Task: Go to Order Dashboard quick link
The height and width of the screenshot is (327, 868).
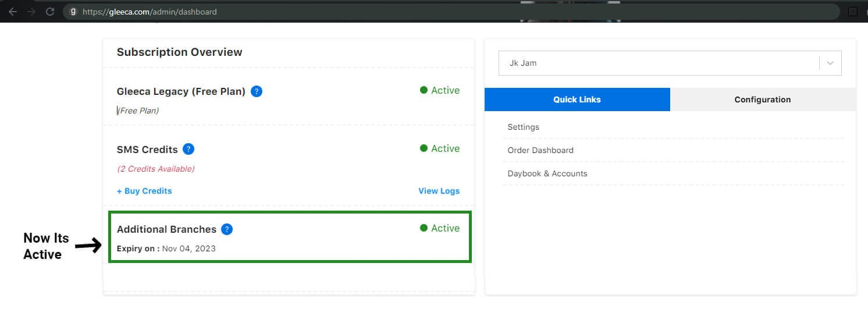Action: (540, 150)
